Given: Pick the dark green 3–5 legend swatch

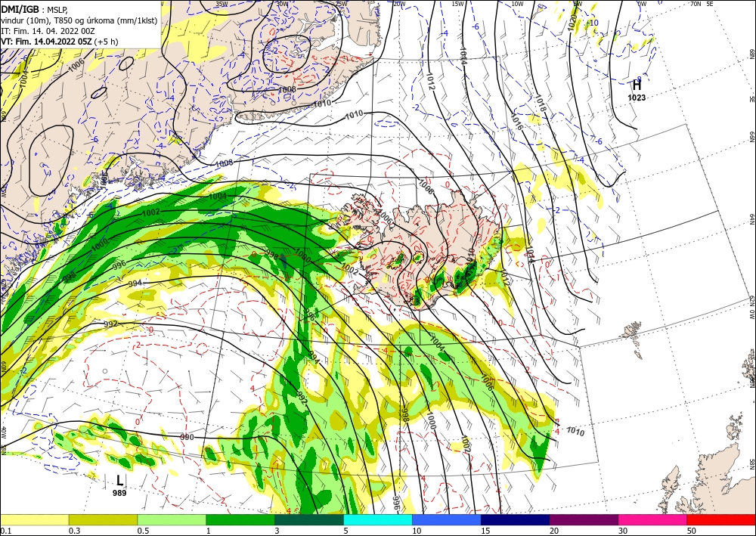Looking at the screenshot, I should click(x=309, y=520).
